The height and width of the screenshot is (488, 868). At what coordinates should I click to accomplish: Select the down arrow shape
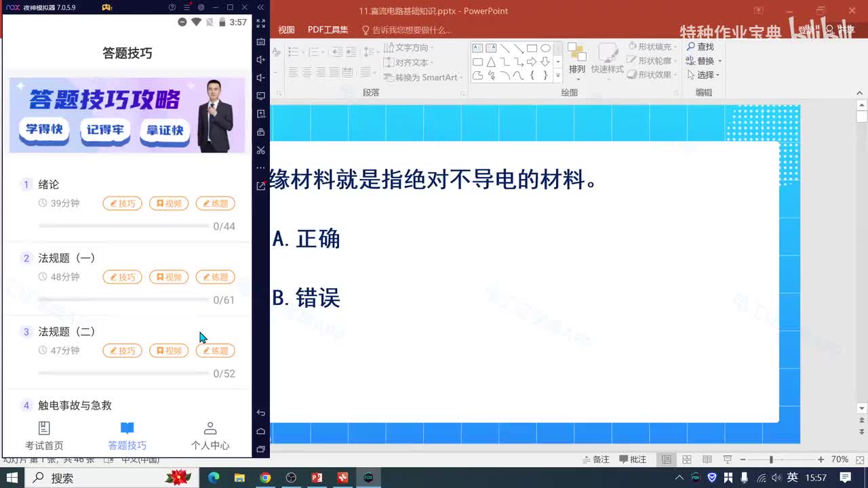coord(545,62)
